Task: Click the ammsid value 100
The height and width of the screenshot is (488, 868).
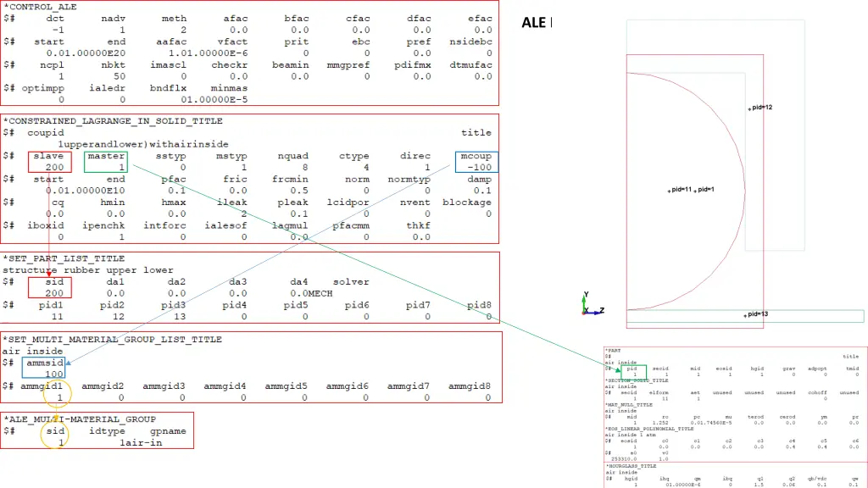Action: pyautogui.click(x=54, y=374)
